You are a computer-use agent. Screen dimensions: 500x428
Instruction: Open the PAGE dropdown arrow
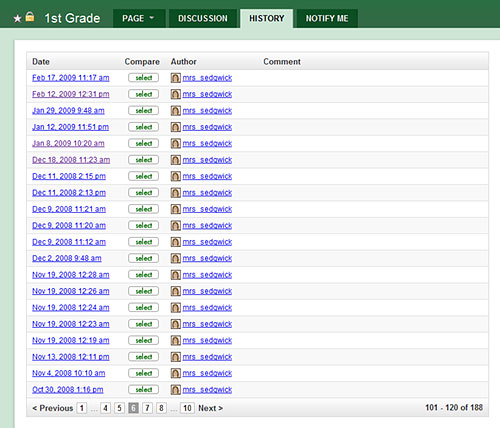[x=152, y=18]
